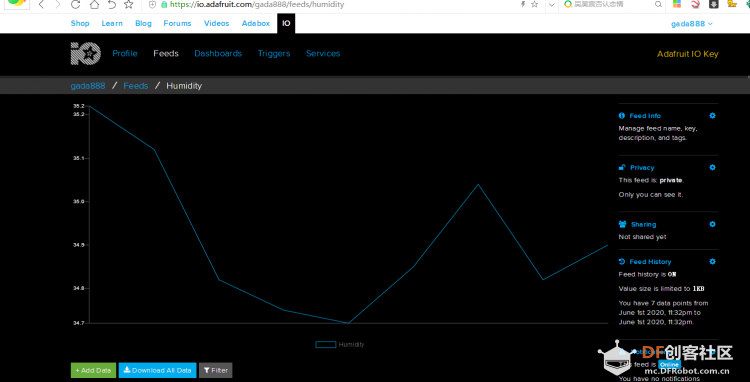The width and height of the screenshot is (750, 382).
Task: Click the '34.9' y-axis label
Action: pyautogui.click(x=79, y=245)
